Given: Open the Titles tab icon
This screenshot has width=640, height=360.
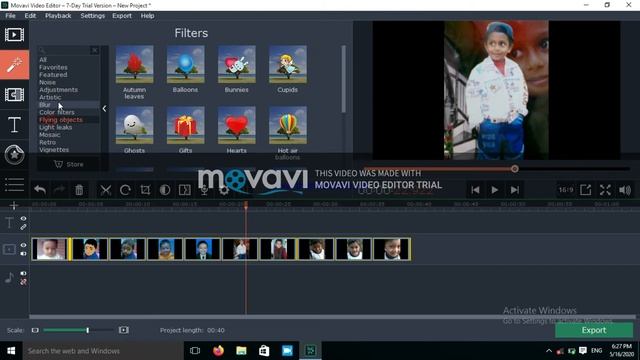Looking at the screenshot, I should pos(14,124).
